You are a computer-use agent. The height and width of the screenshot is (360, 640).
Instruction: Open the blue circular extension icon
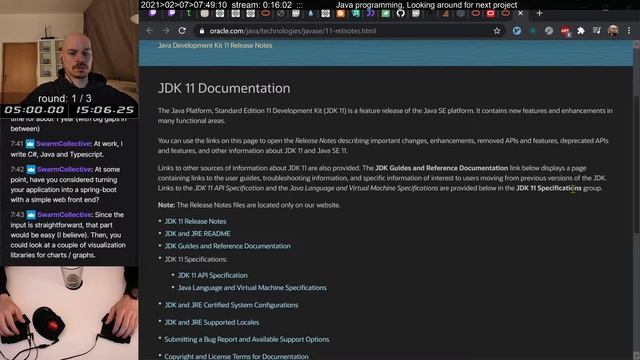pyautogui.click(x=517, y=31)
